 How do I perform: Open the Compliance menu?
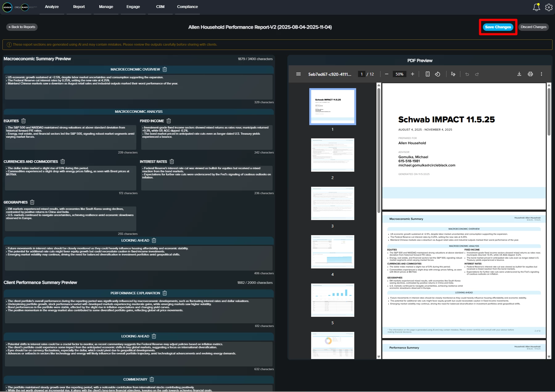tap(187, 7)
